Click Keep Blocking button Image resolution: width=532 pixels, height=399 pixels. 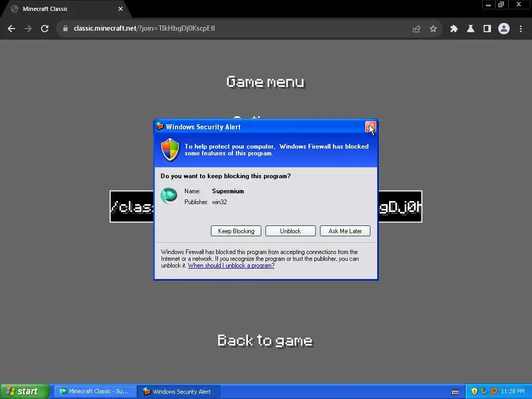coord(236,231)
